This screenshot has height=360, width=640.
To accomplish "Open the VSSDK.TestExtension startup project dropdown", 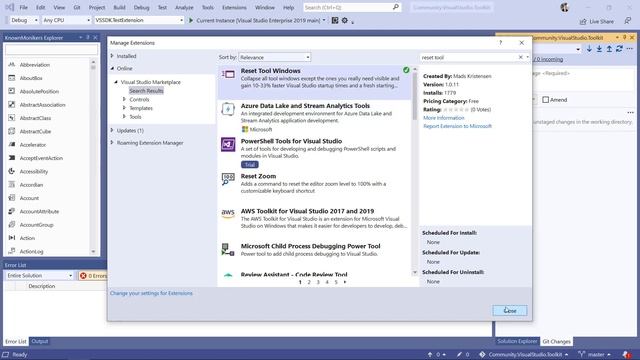I will (139, 20).
